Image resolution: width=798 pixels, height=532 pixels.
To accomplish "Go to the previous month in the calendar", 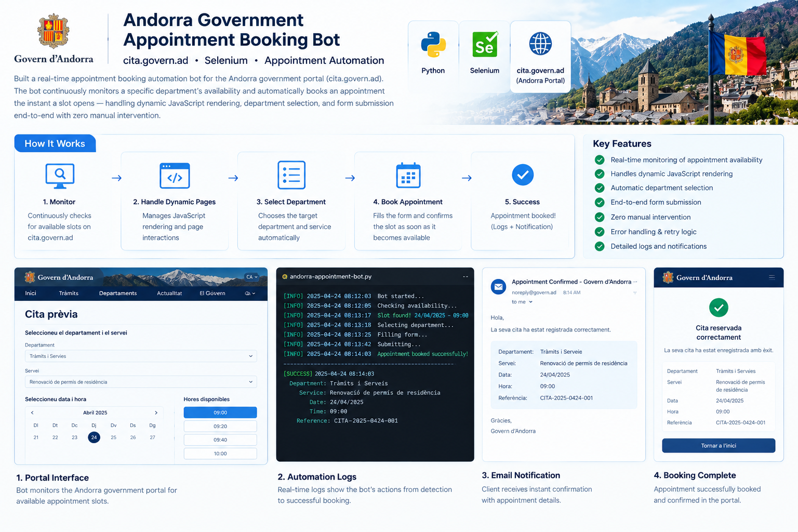I will click(32, 413).
